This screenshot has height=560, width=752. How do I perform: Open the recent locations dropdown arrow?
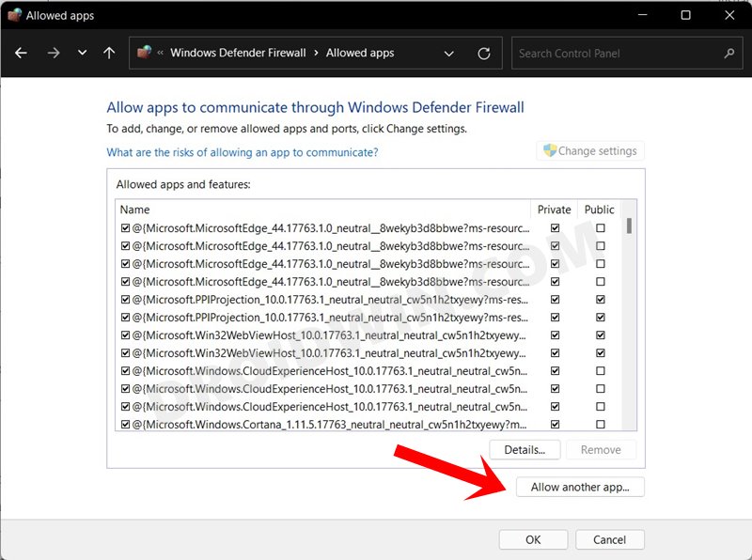pos(83,53)
